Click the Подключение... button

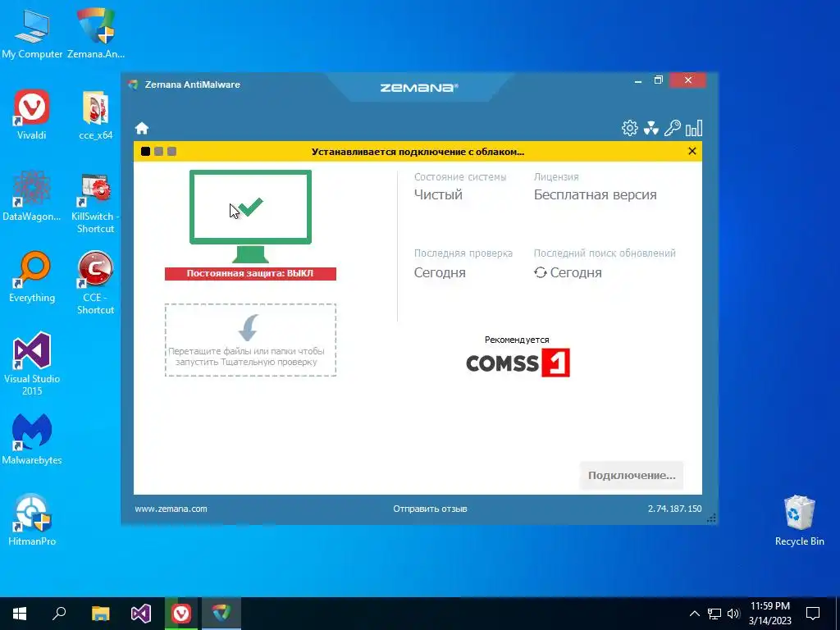click(x=632, y=475)
